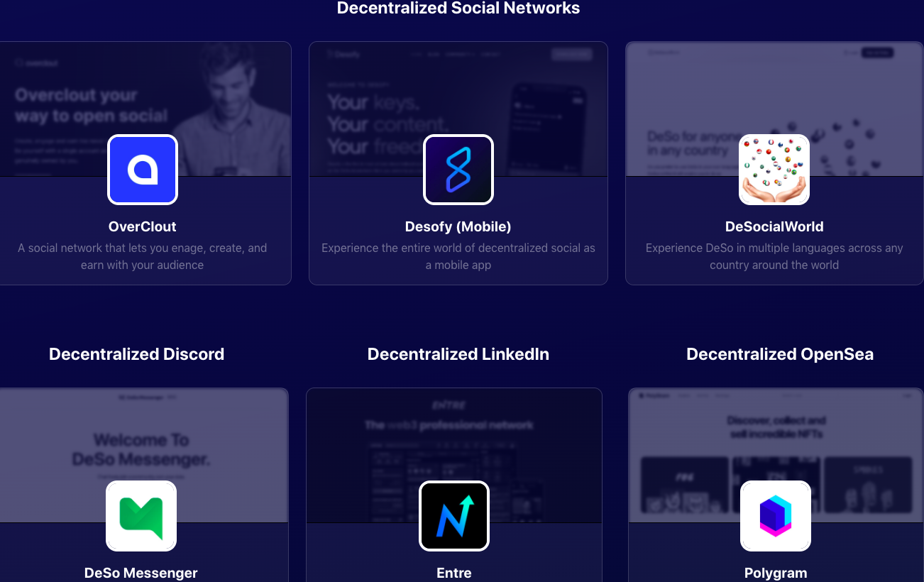Viewport: 924px width, 582px height.
Task: Open the Entre professional network preview
Action: pyautogui.click(x=454, y=455)
